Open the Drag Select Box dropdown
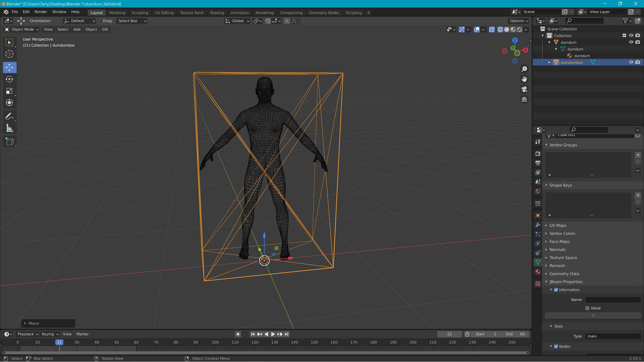The width and height of the screenshot is (644, 362). [x=131, y=21]
